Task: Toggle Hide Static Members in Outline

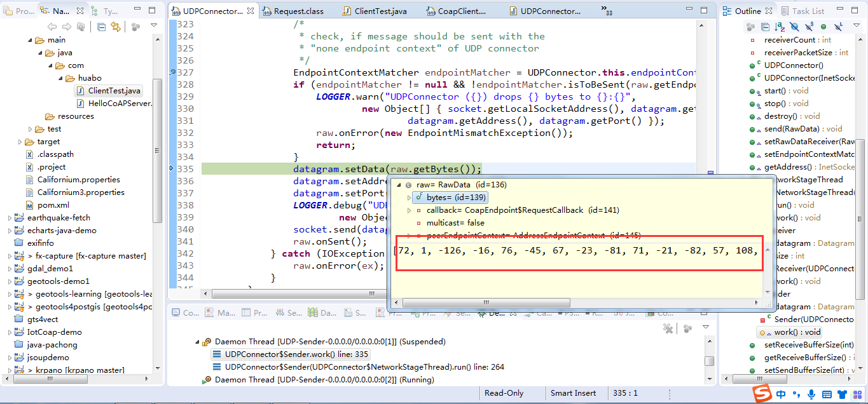Action: click(809, 27)
